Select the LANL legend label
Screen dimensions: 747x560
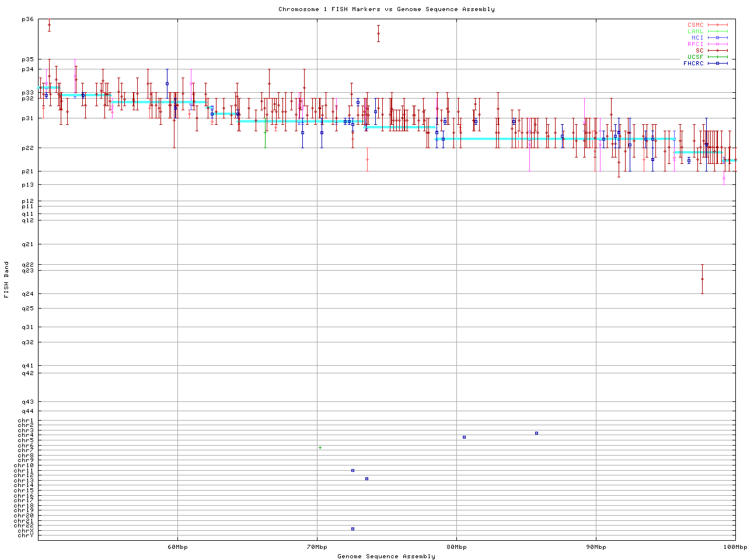click(x=695, y=32)
